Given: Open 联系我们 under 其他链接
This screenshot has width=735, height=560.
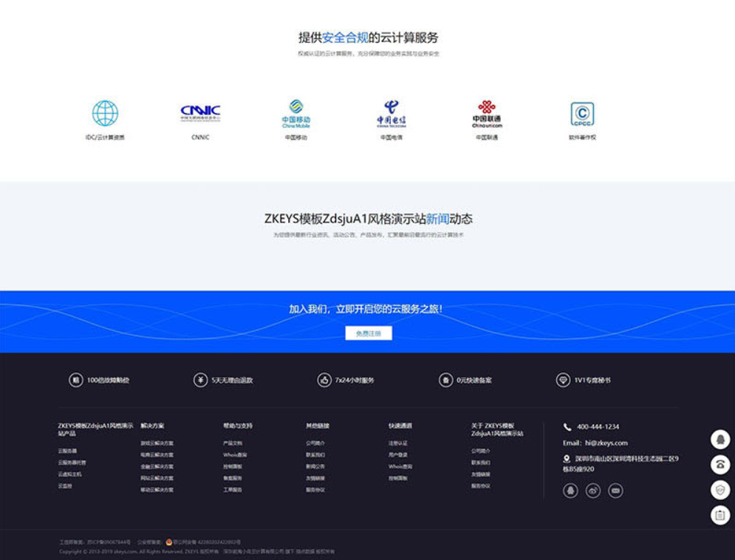Looking at the screenshot, I should (x=315, y=455).
